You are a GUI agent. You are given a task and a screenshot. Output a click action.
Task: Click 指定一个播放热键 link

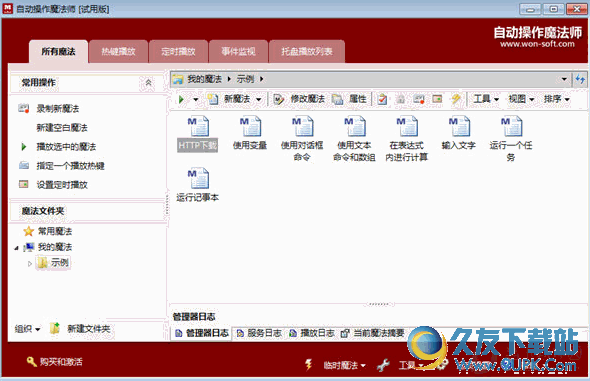[x=70, y=166]
